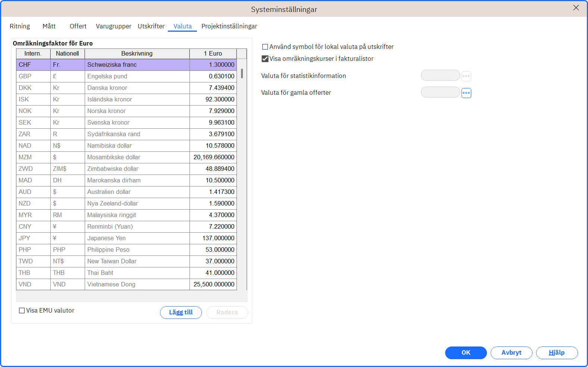The width and height of the screenshot is (588, 367).
Task: Select the Japanese Yen rate cell
Action: (213, 238)
